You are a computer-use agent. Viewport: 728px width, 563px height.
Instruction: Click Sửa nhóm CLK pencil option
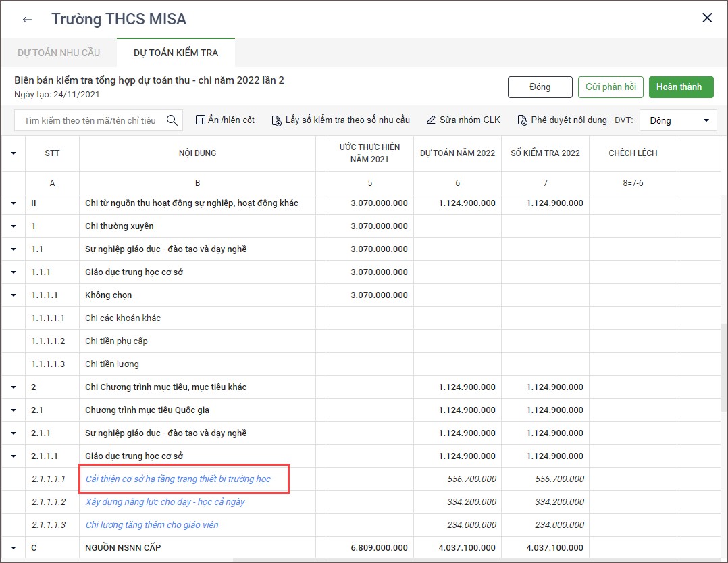(x=463, y=120)
